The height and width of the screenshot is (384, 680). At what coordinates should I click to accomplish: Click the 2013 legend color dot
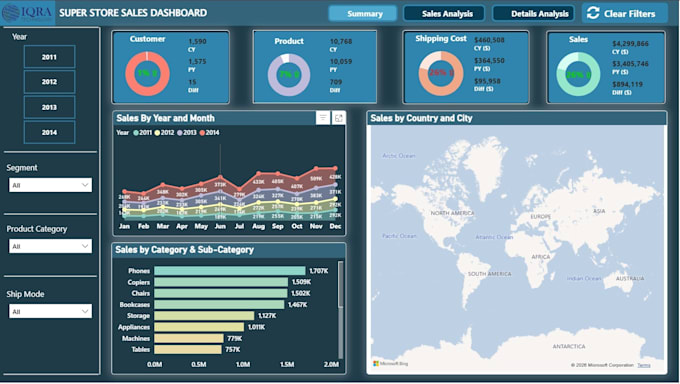coord(180,132)
